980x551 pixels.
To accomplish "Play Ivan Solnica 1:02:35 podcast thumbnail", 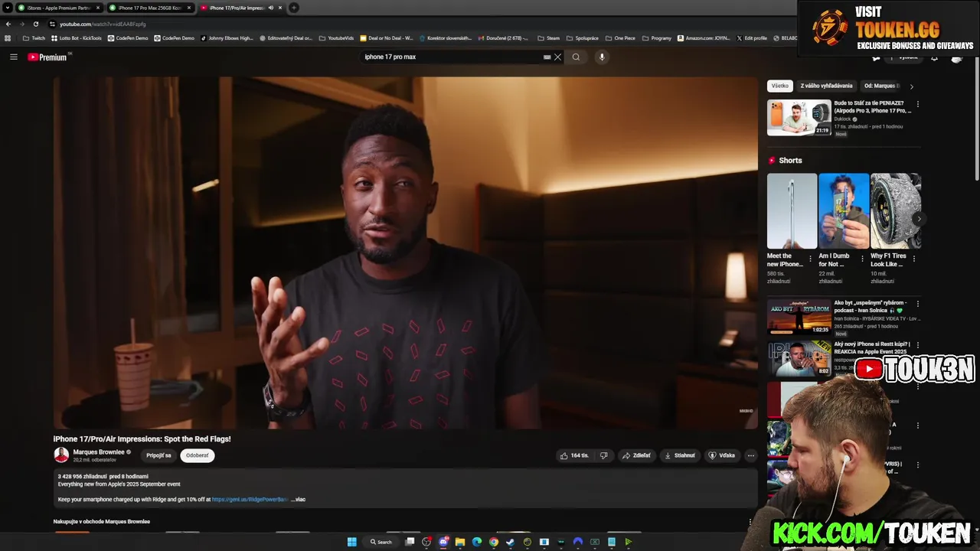I will pyautogui.click(x=799, y=317).
